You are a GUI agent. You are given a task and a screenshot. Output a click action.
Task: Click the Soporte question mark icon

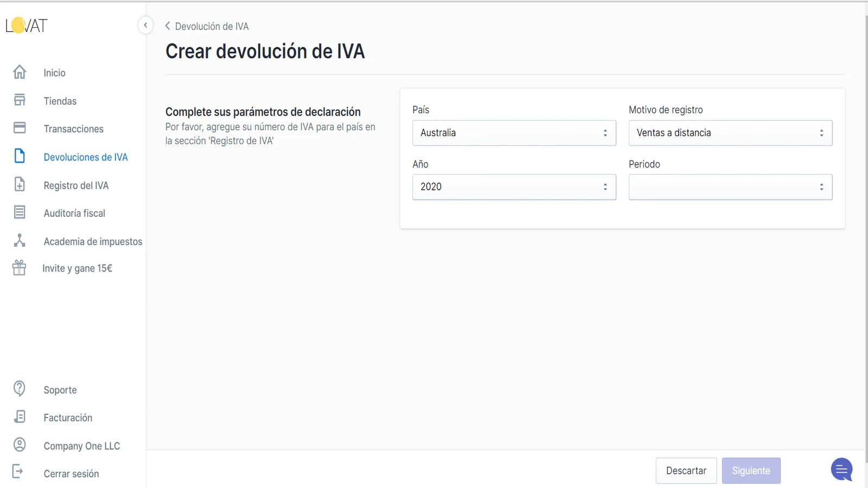pos(20,389)
